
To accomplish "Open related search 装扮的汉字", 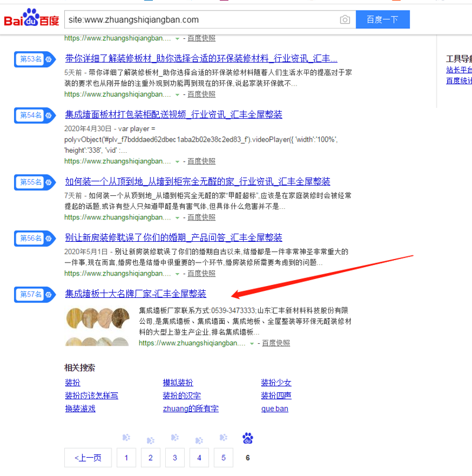I will point(182,396).
